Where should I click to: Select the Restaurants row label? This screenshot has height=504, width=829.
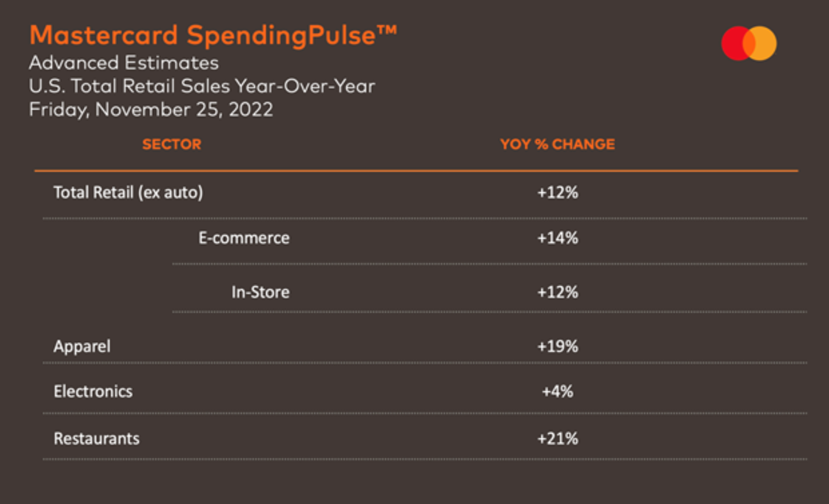(x=96, y=439)
